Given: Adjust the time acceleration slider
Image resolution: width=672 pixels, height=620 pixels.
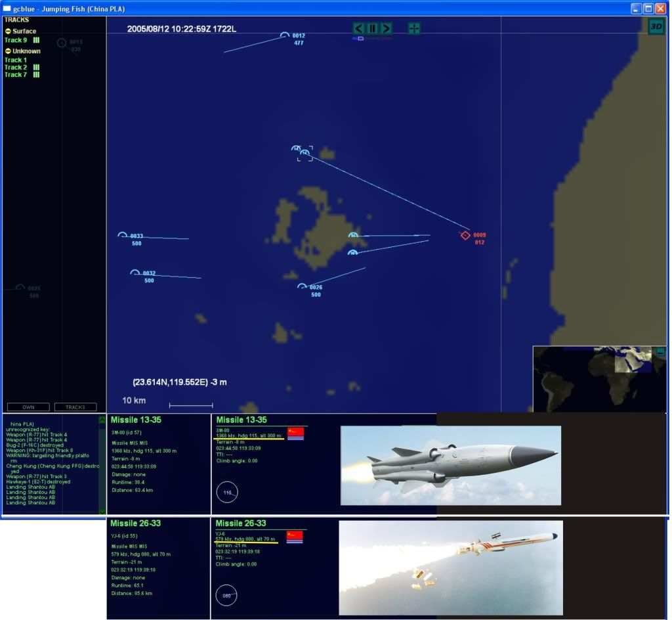Looking at the screenshot, I should [x=360, y=39].
